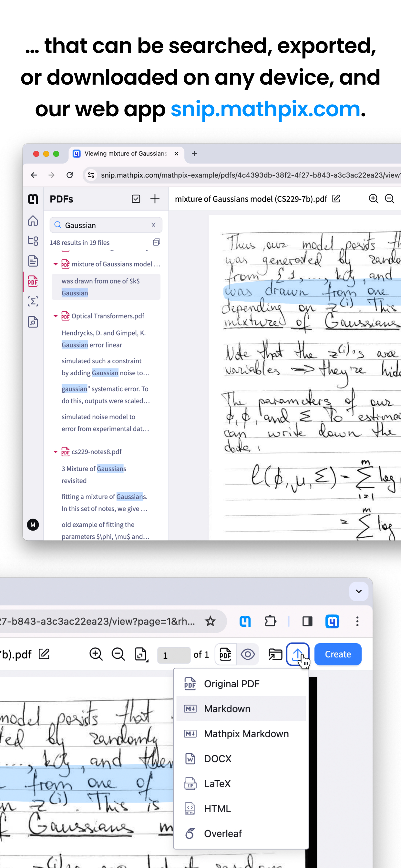Click the Create button
This screenshot has width=401, height=868.
338,654
